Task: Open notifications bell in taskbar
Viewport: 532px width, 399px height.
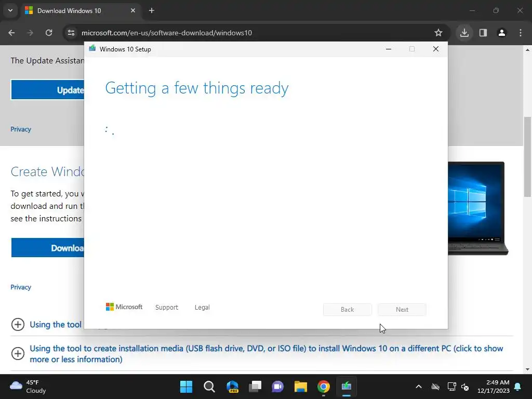Action: 518,387
